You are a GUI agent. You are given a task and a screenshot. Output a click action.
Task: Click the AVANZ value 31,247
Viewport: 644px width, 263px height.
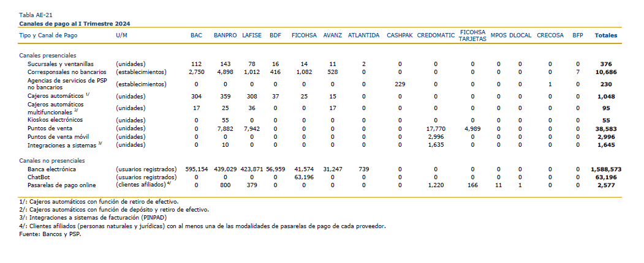point(332,169)
